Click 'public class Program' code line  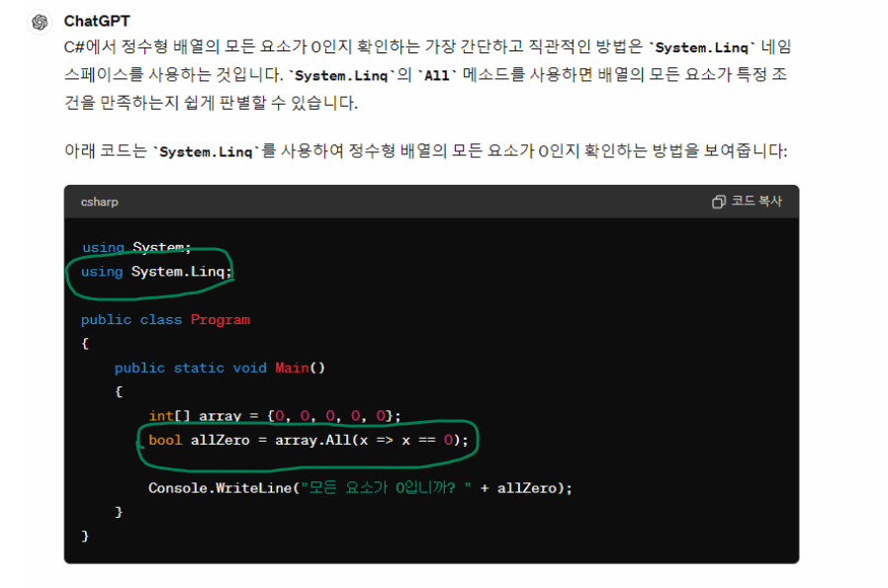[165, 320]
